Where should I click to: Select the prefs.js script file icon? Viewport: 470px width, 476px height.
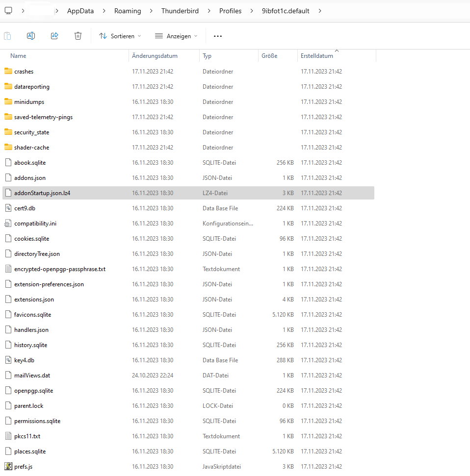point(8,467)
